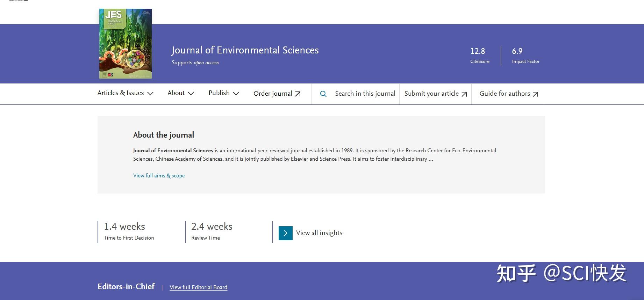
Task: Expand the Publish dropdown menu
Action: click(223, 93)
